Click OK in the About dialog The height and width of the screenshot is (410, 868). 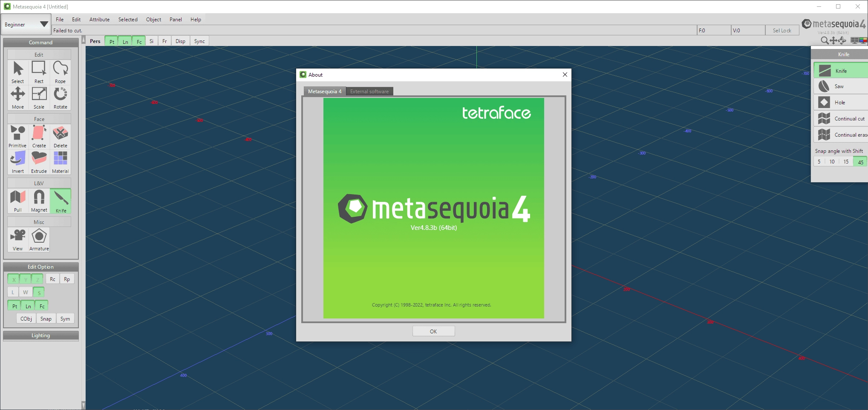[x=433, y=331]
